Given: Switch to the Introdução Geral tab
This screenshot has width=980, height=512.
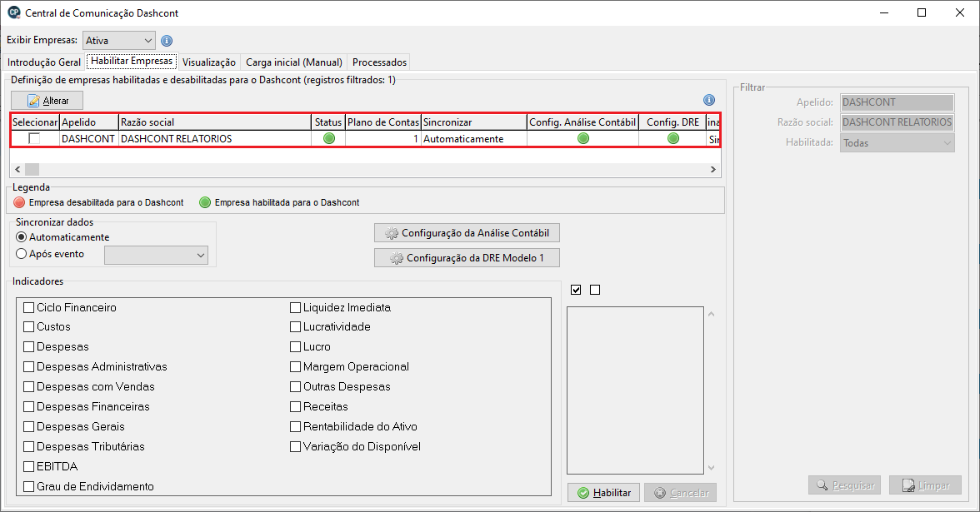Looking at the screenshot, I should click(43, 62).
